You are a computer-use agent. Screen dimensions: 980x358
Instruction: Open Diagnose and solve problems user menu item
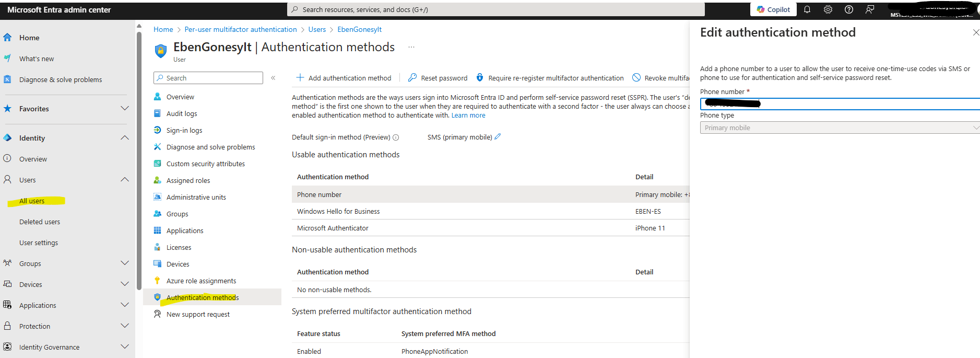[x=210, y=147]
